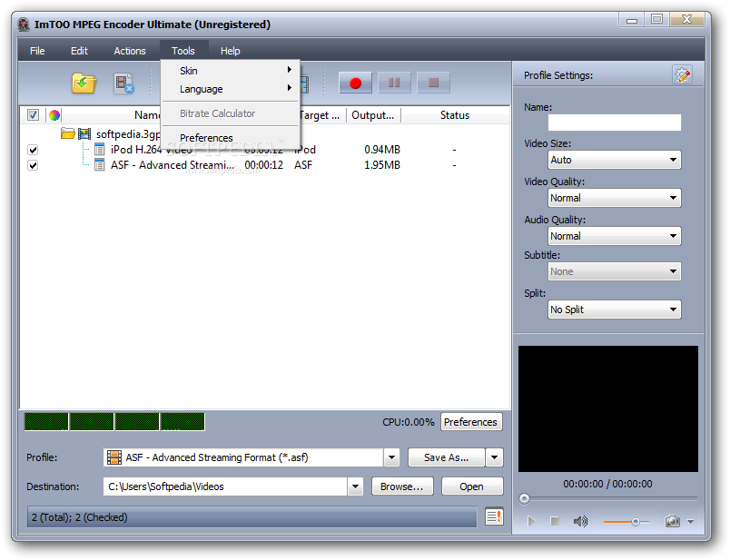Click the remove video file icon
The image size is (730, 560).
point(123,84)
